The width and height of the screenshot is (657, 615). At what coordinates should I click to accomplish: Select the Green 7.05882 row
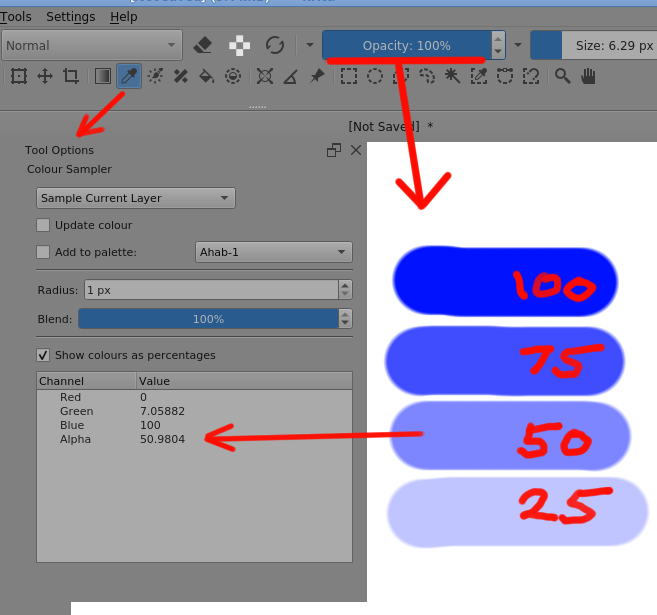[194, 411]
